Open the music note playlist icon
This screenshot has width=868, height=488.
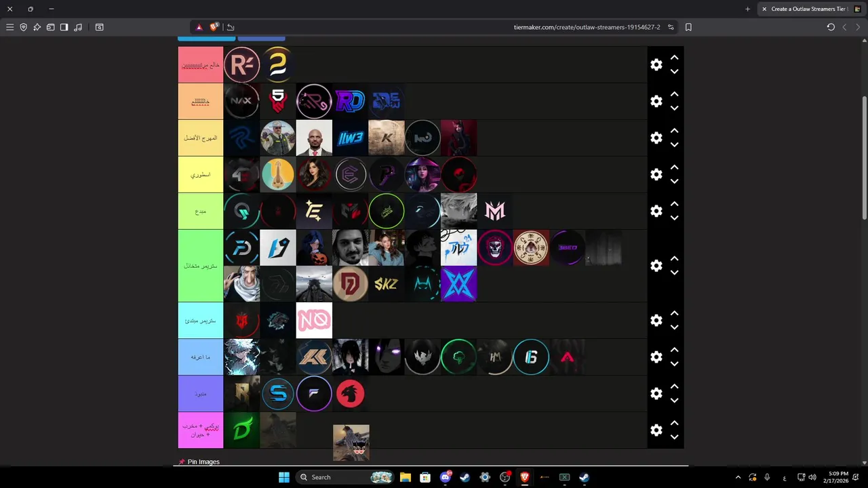coord(78,27)
